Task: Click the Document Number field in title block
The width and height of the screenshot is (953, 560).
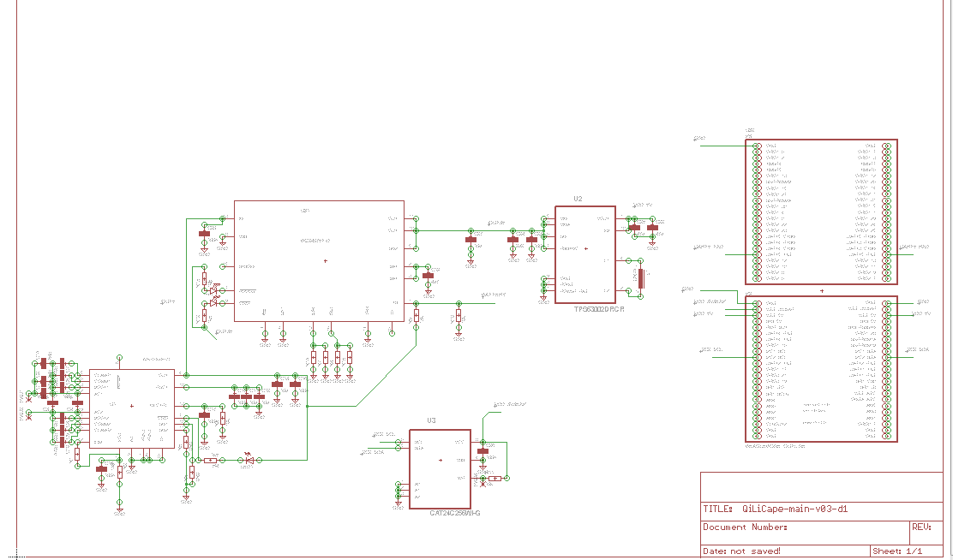Action: (x=746, y=527)
